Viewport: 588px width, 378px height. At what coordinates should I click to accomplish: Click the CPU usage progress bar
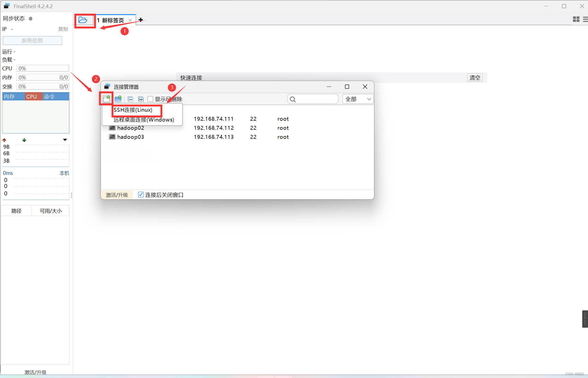coord(43,68)
